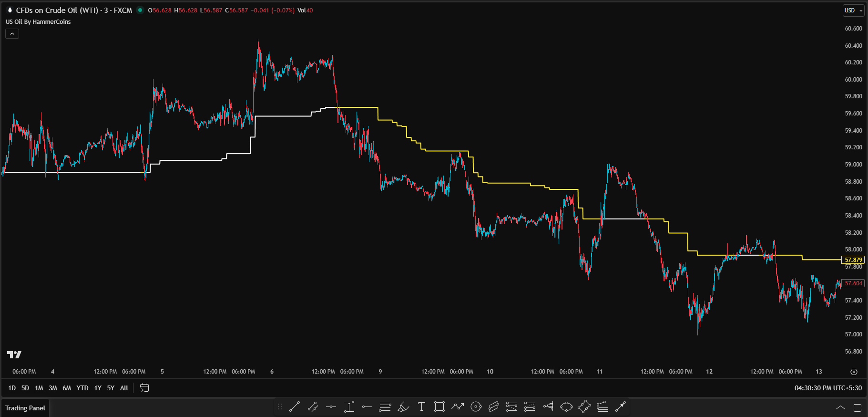This screenshot has width=868, height=417.
Task: Click the green market status indicator
Action: point(140,10)
